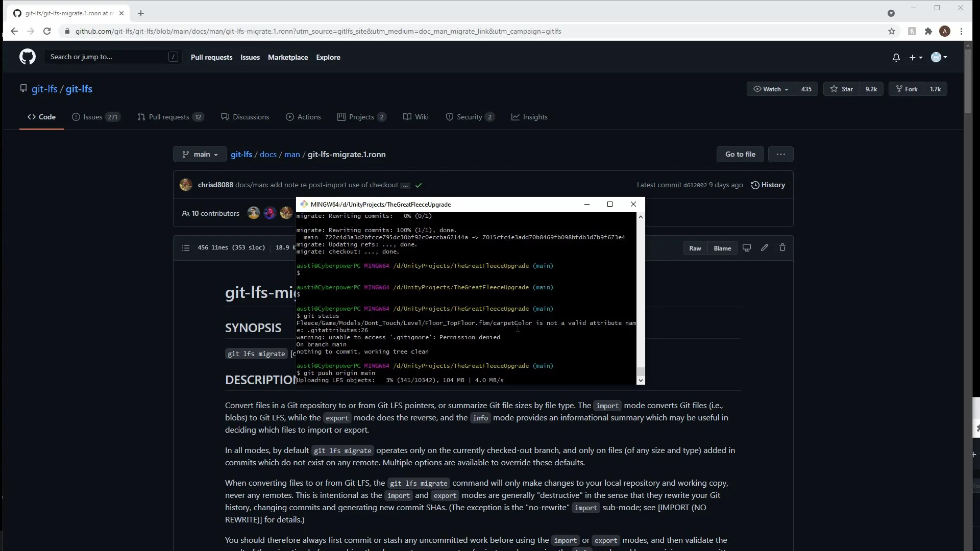The width and height of the screenshot is (980, 551).
Task: Open the file outline list icon
Action: [x=186, y=248]
